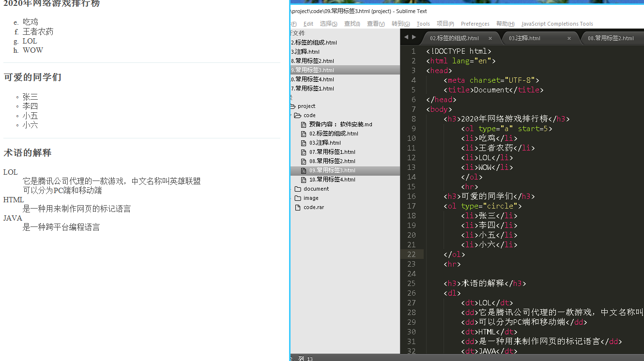Click the 张三 list item in browser page
644x361 pixels.
coord(30,97)
